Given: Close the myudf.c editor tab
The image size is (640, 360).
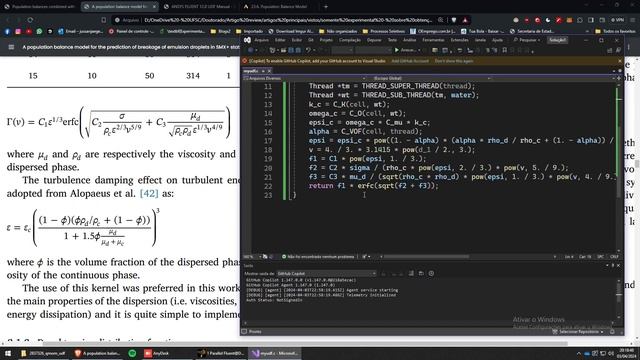Looking at the screenshot, I should [x=269, y=71].
